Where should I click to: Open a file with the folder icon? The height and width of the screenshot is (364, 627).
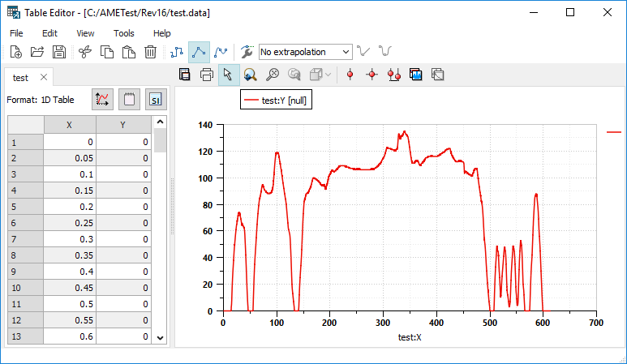coord(37,52)
